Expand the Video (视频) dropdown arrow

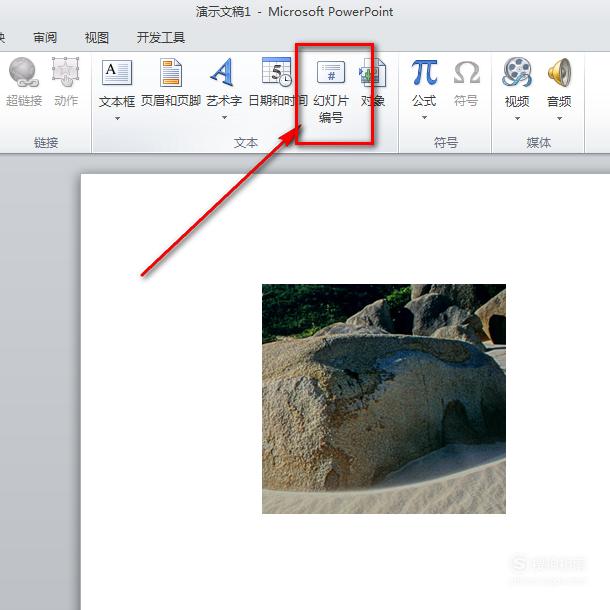click(x=517, y=118)
